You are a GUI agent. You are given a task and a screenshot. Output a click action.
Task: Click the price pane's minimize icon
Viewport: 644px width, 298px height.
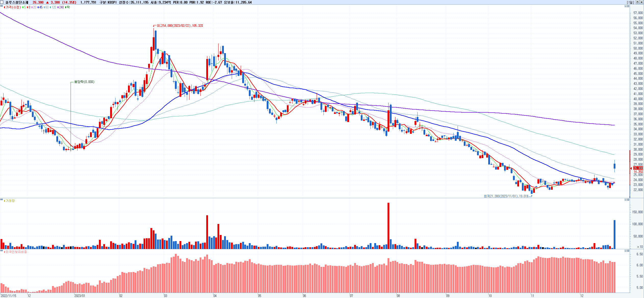625,6
